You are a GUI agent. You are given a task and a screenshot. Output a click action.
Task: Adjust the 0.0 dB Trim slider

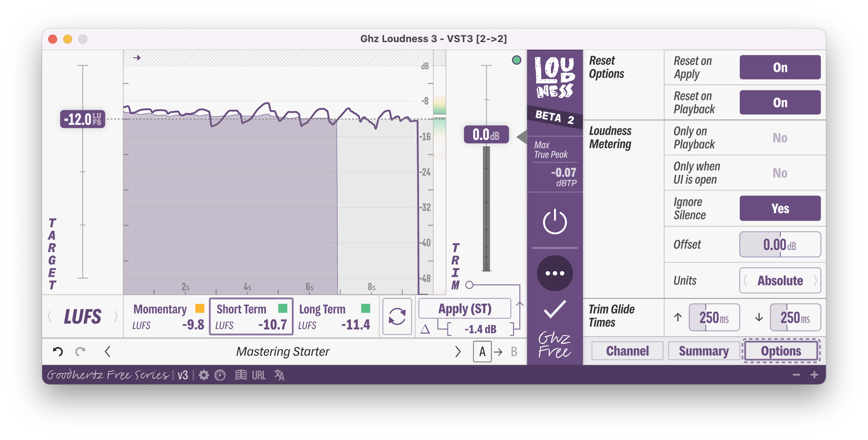click(x=487, y=135)
